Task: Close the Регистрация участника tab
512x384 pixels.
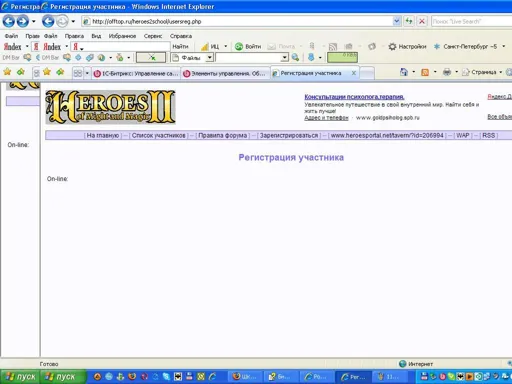Action: pos(354,73)
